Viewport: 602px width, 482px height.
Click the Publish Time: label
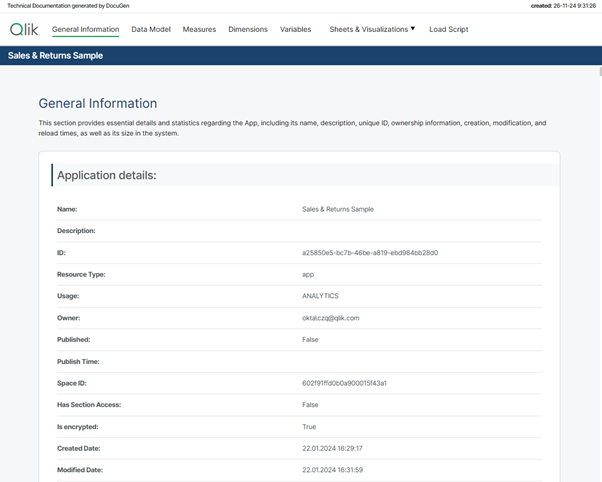[78, 361]
